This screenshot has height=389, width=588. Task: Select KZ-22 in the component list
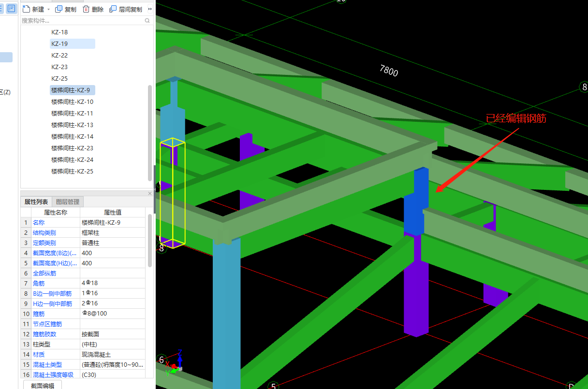59,56
